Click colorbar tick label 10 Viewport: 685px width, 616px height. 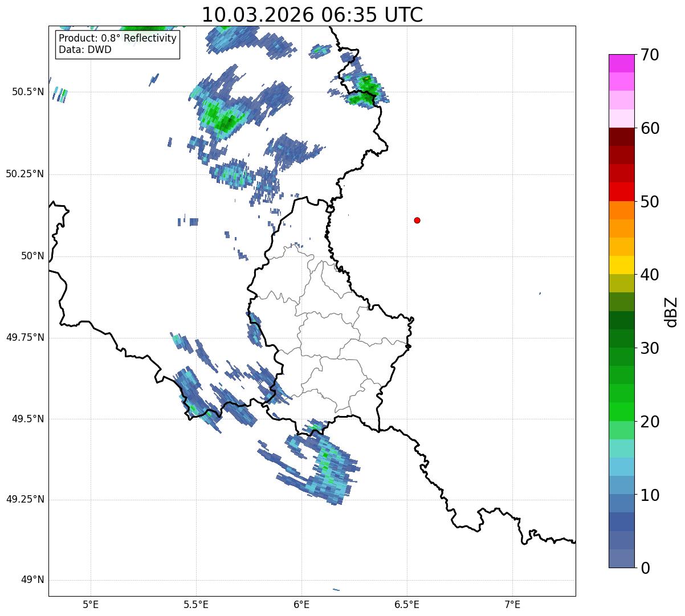click(650, 495)
